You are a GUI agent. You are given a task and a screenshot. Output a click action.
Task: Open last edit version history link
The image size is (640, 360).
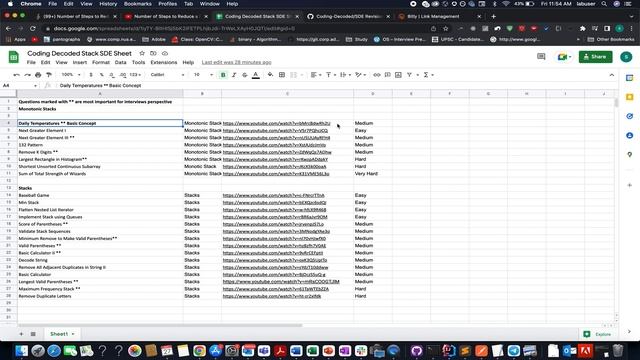tap(236, 62)
